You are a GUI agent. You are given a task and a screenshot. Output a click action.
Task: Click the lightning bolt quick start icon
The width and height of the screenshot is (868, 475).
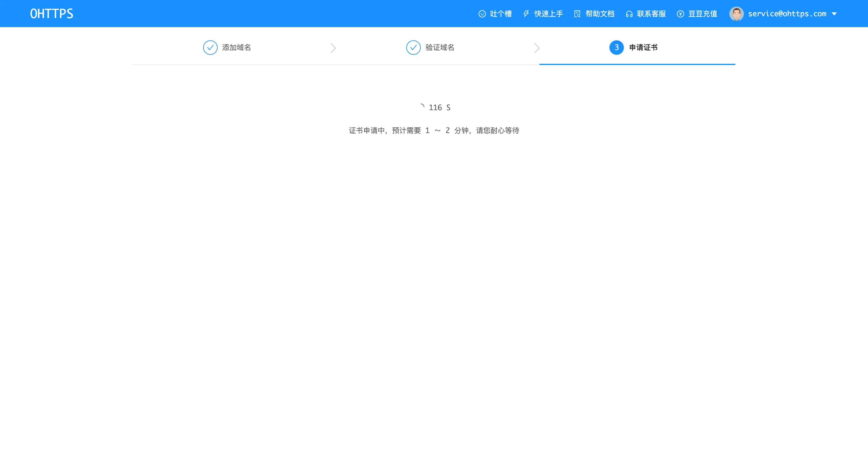point(526,14)
